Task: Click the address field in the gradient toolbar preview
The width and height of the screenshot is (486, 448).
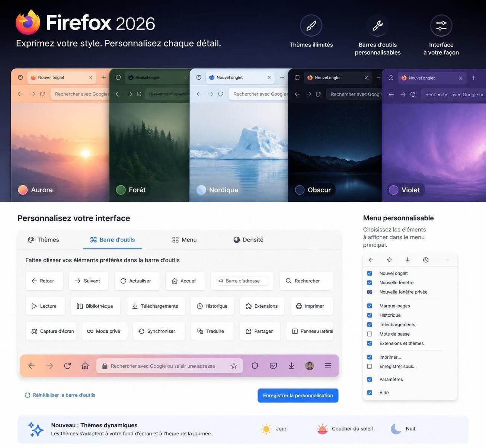Action: [x=169, y=366]
